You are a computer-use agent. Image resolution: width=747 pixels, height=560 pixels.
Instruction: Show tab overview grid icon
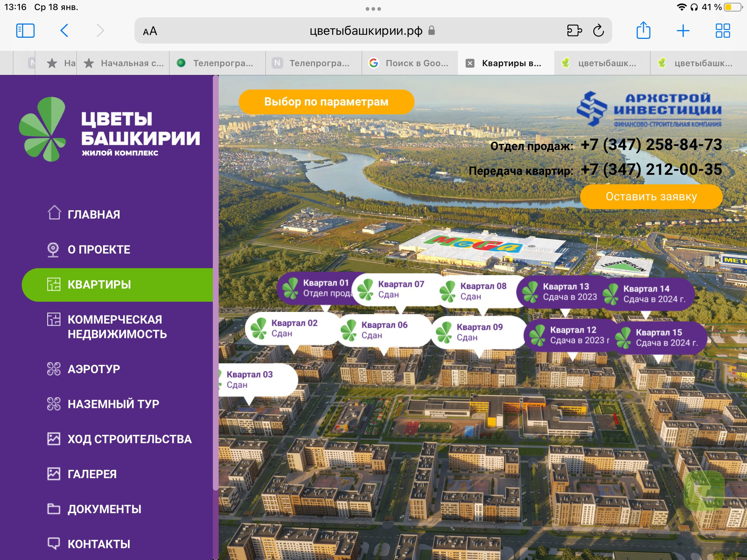click(722, 30)
